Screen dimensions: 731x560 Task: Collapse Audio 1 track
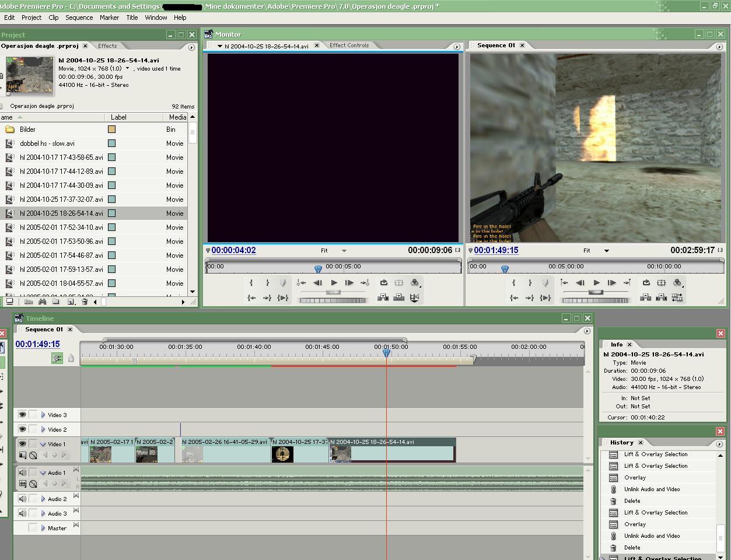pos(43,473)
